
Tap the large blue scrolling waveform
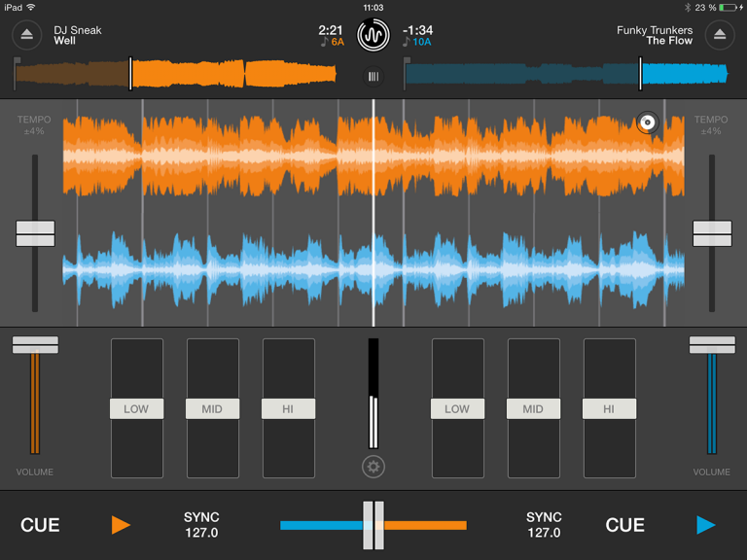click(373, 269)
